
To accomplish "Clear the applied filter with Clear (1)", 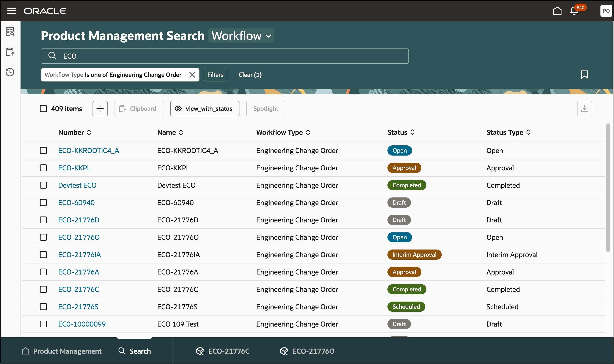I will pos(250,74).
